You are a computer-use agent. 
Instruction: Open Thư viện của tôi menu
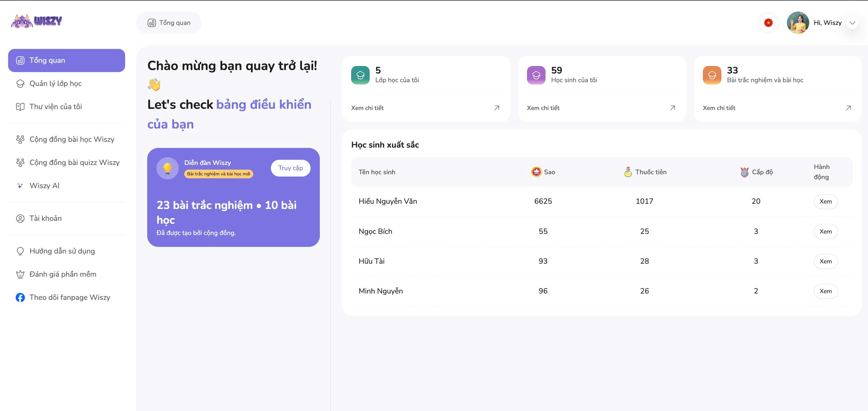(55, 107)
